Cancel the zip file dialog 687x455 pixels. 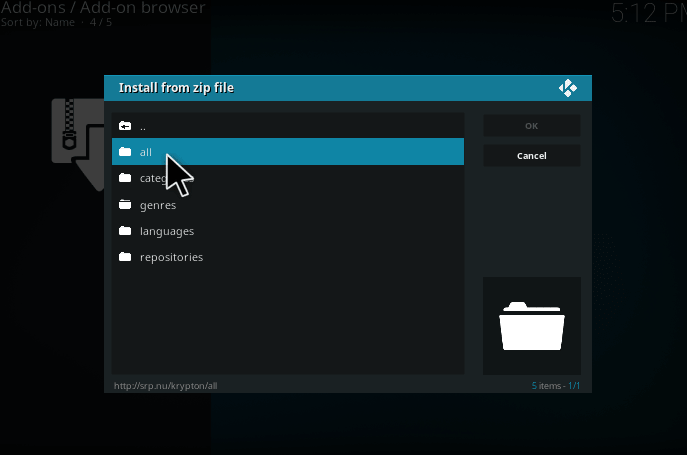click(x=532, y=156)
